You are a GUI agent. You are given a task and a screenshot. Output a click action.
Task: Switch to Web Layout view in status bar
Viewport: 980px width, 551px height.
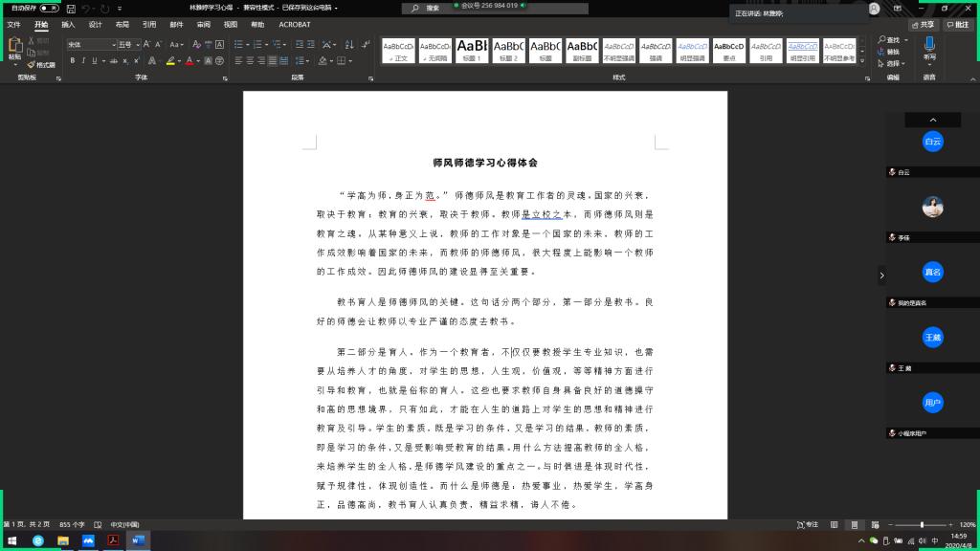pyautogui.click(x=875, y=525)
